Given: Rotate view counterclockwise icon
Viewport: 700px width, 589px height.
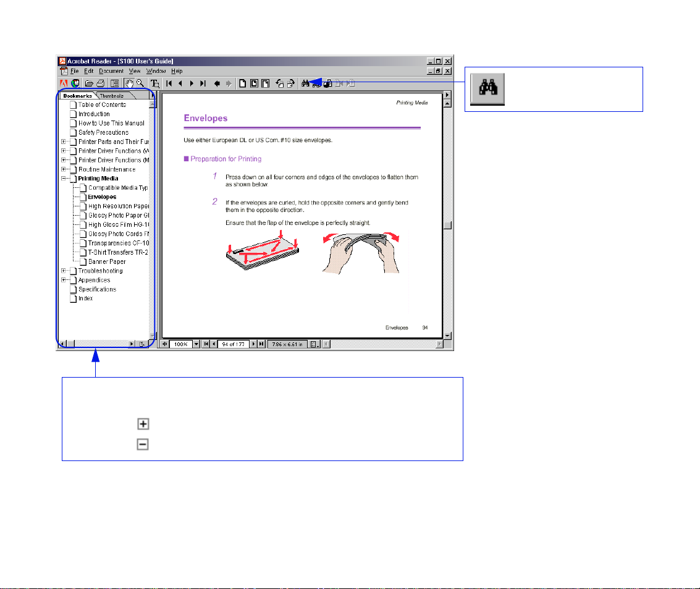Looking at the screenshot, I should pos(279,83).
